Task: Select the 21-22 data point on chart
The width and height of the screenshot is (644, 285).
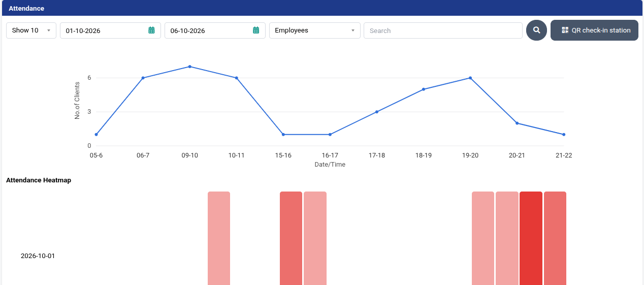Action: 564,135
